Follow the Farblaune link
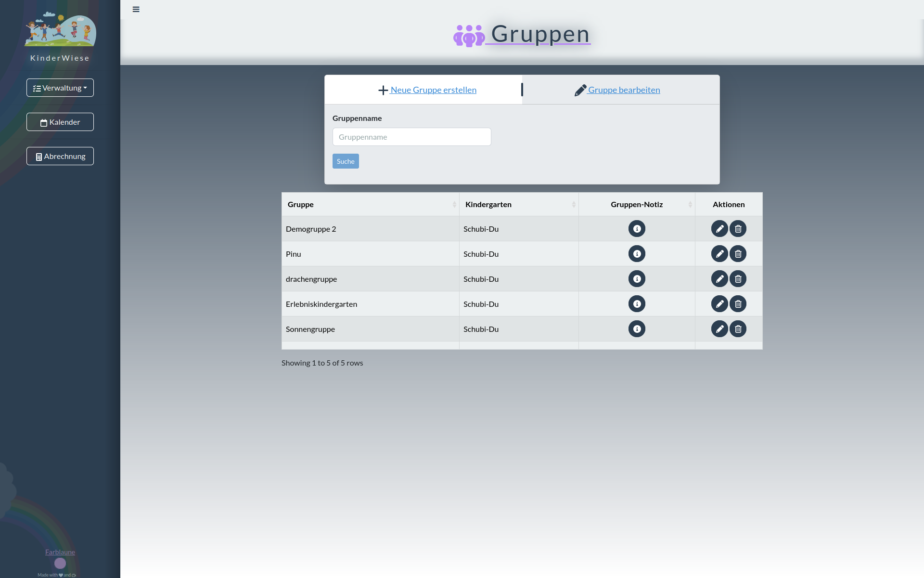Viewport: 924px width, 578px height. click(60, 552)
